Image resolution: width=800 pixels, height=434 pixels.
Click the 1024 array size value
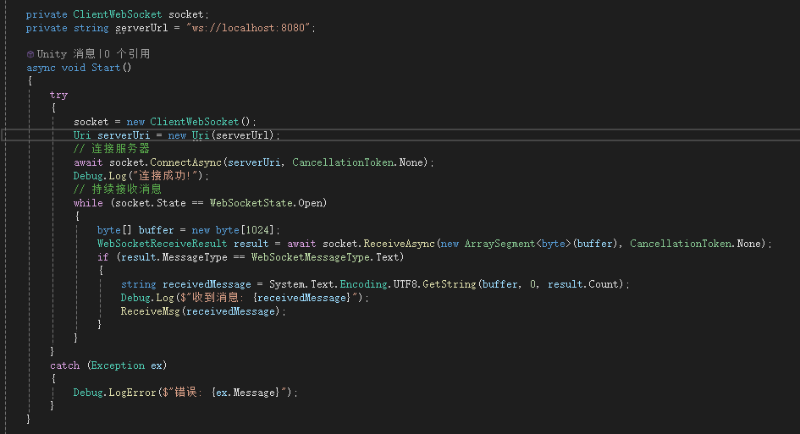pyautogui.click(x=257, y=230)
